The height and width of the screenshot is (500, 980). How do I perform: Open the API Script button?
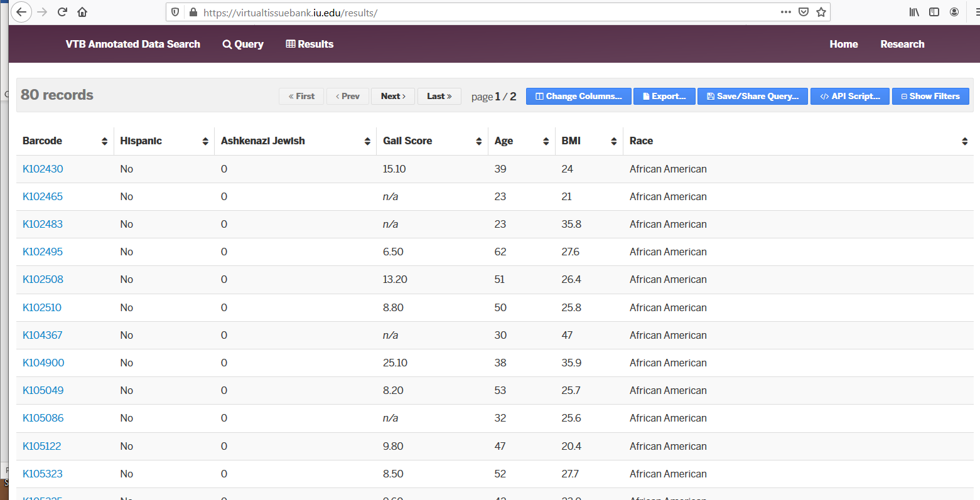coord(850,96)
